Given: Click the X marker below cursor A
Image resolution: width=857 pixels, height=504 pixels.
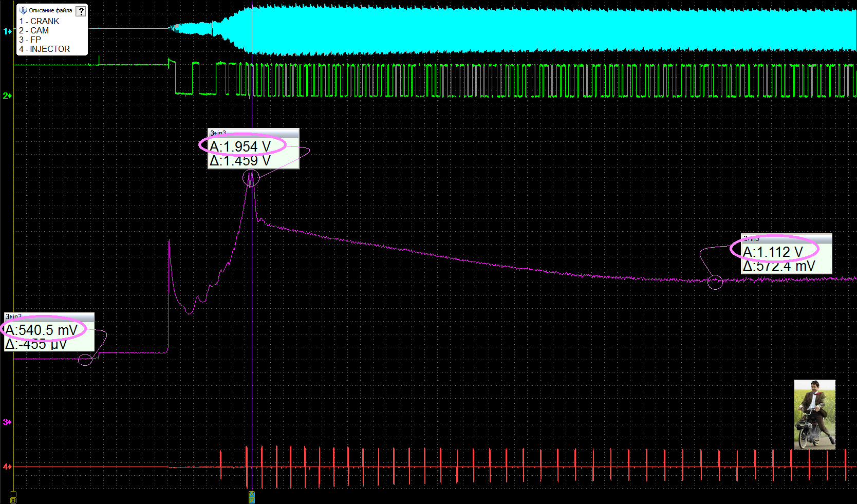Looking at the screenshot, I should click(252, 500).
